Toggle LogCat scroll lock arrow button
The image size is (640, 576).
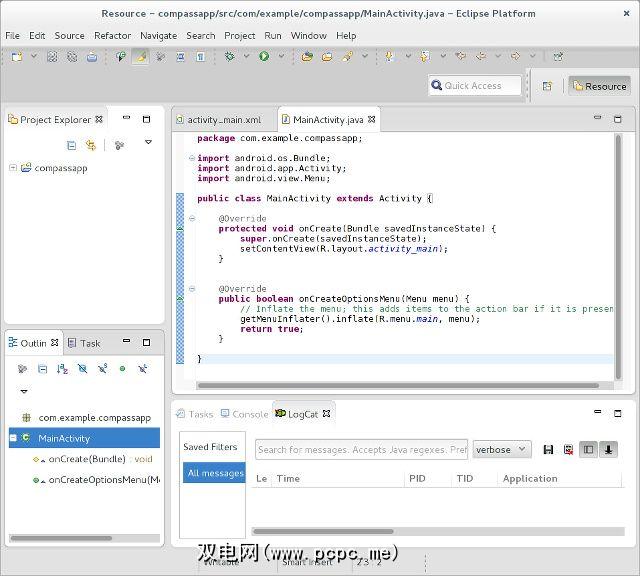coord(608,450)
